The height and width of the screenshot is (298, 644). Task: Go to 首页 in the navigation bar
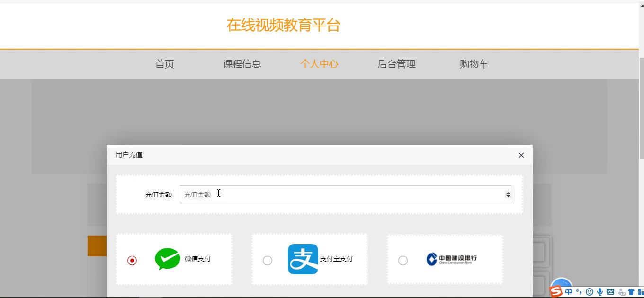[x=165, y=64]
